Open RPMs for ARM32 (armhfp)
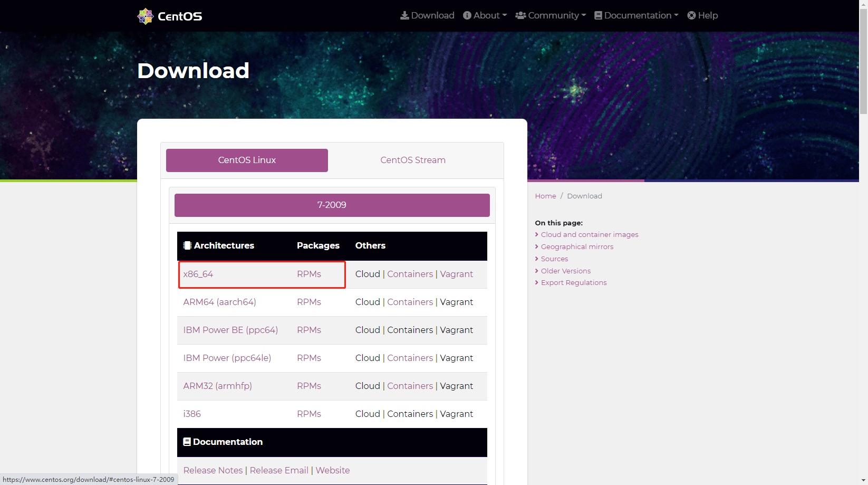868x485 pixels. pyautogui.click(x=309, y=386)
